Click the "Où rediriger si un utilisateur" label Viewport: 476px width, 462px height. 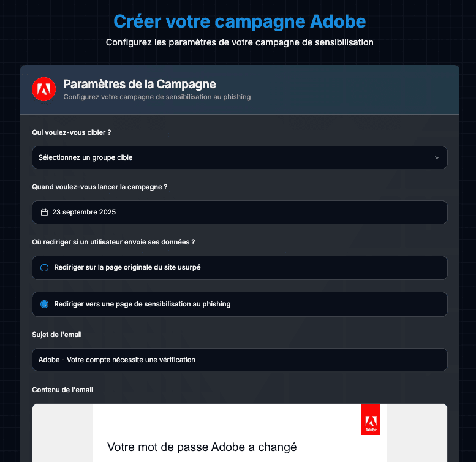pyautogui.click(x=113, y=242)
